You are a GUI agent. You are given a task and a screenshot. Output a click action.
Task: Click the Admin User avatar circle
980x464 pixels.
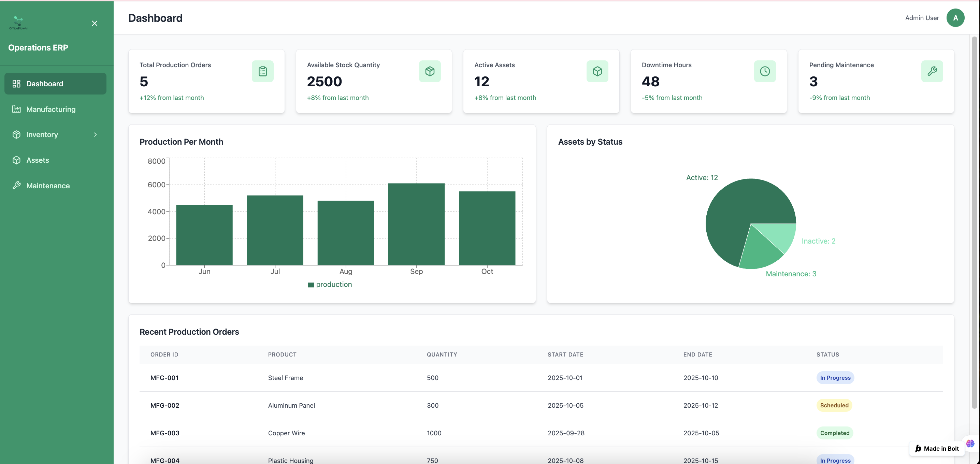[955, 18]
